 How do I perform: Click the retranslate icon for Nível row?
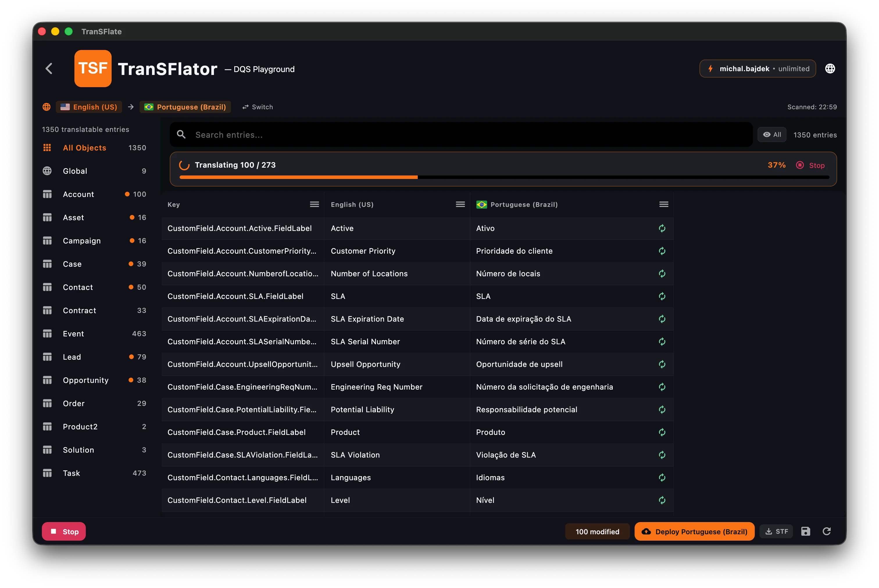[x=662, y=500]
